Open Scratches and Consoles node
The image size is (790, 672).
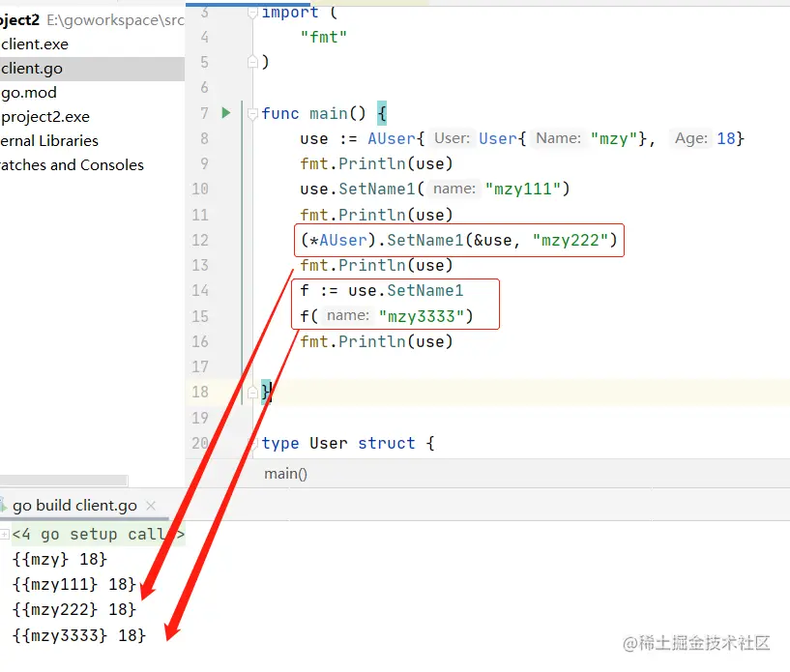point(72,165)
